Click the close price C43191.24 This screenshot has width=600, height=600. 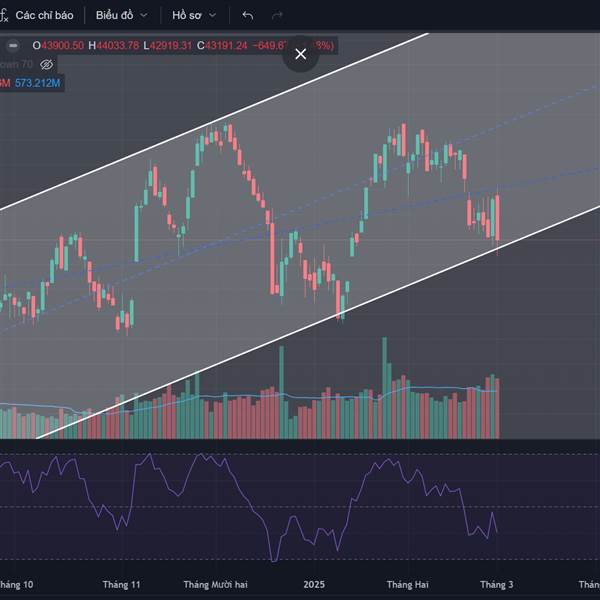coord(222,46)
